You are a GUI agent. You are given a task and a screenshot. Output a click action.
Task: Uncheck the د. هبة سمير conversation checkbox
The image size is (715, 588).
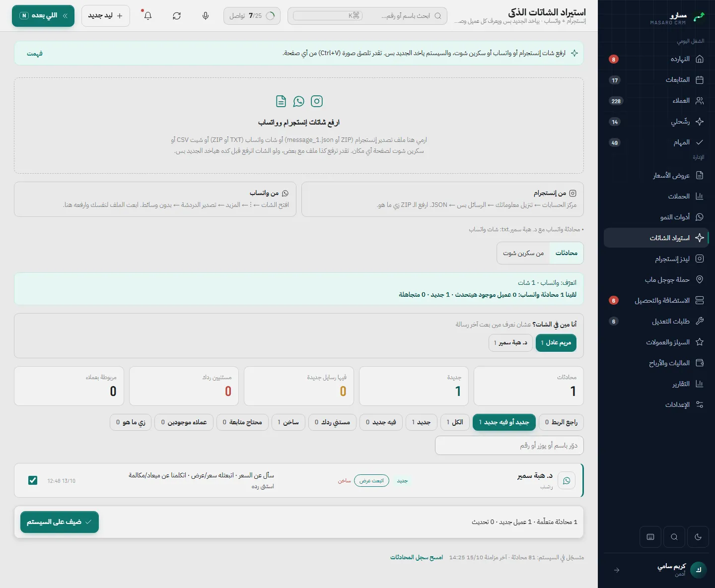(x=33, y=480)
